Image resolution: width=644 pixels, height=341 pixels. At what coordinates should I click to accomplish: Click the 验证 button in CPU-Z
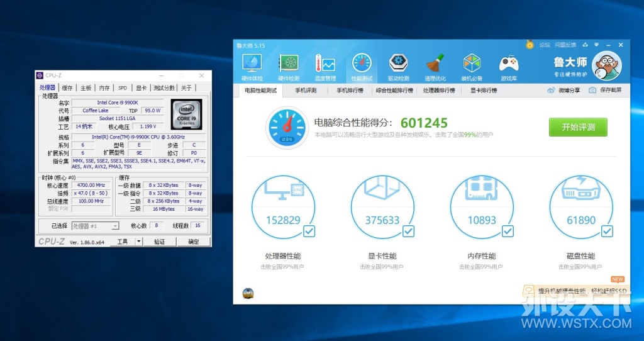[159, 242]
